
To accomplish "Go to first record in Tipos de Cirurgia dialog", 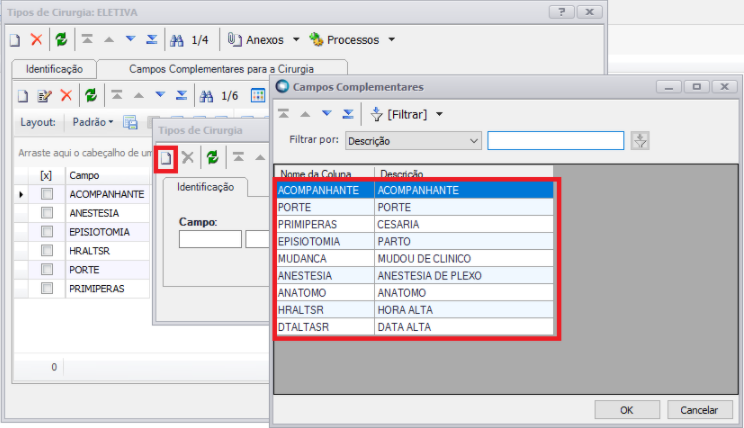I will [x=238, y=157].
